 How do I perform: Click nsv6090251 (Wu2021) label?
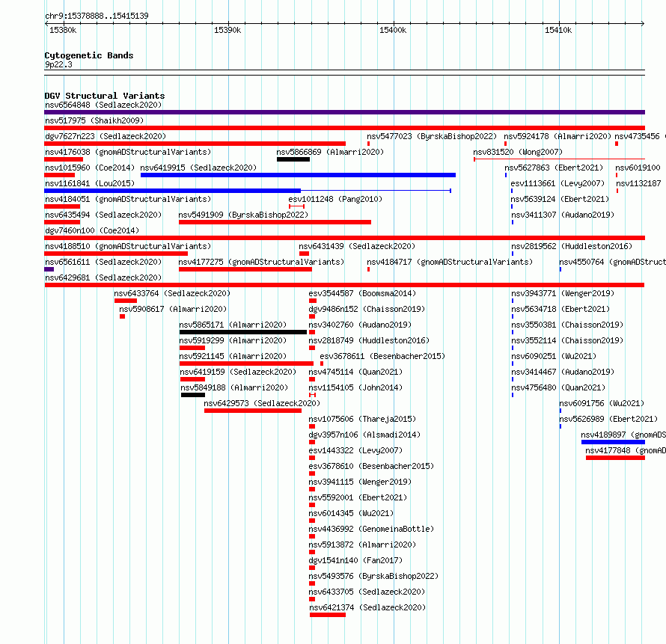point(554,356)
